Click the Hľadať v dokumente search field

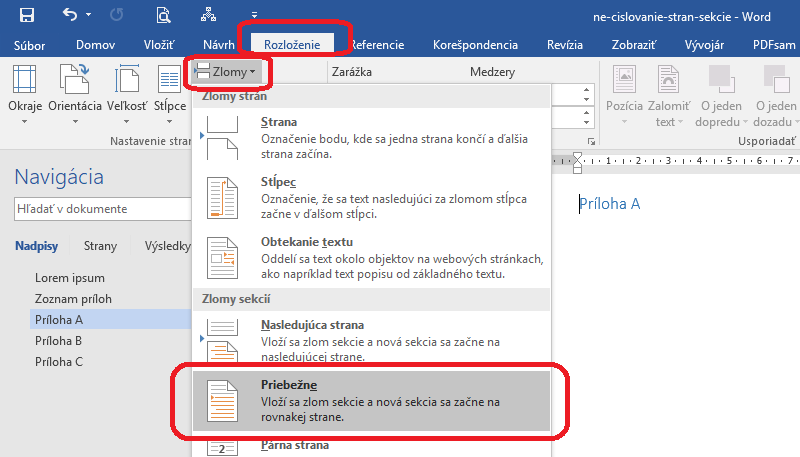[x=100, y=208]
